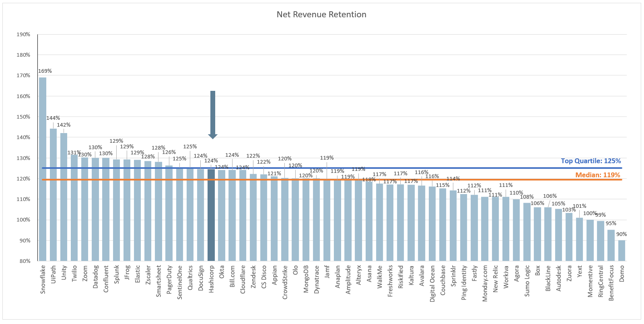
Task: Click the Zscaler x-axis label
Action: 148,275
